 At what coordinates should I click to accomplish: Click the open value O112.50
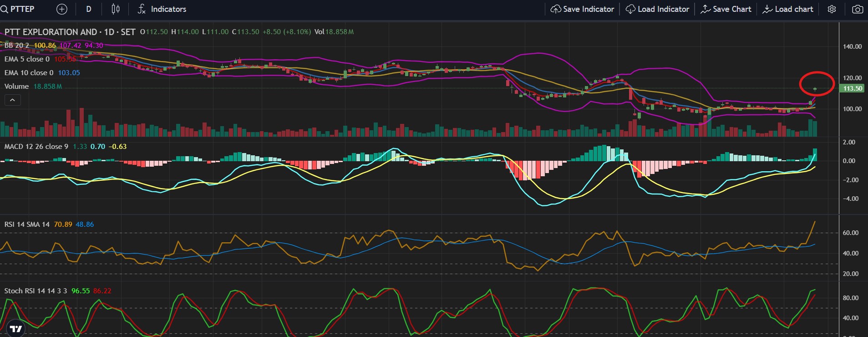click(x=154, y=32)
